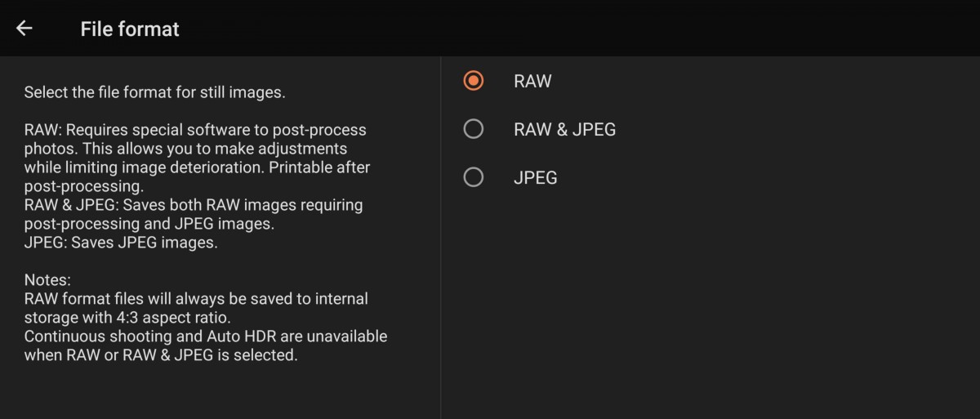Choose the RAW & JPEG radio button
The width and height of the screenshot is (980, 419).
[473, 129]
